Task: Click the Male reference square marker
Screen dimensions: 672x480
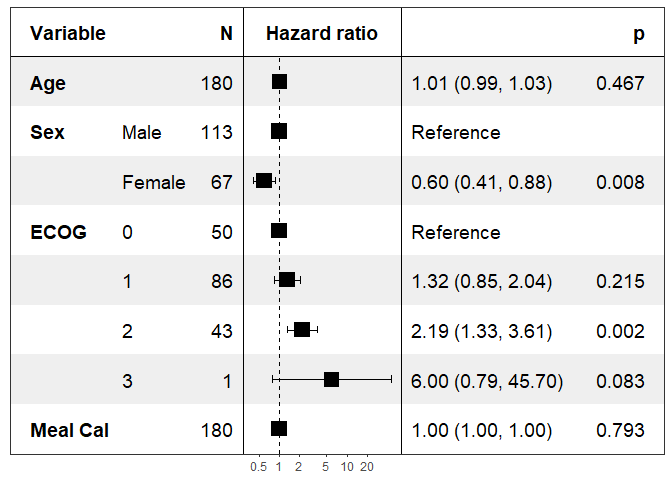Action: coord(279,131)
